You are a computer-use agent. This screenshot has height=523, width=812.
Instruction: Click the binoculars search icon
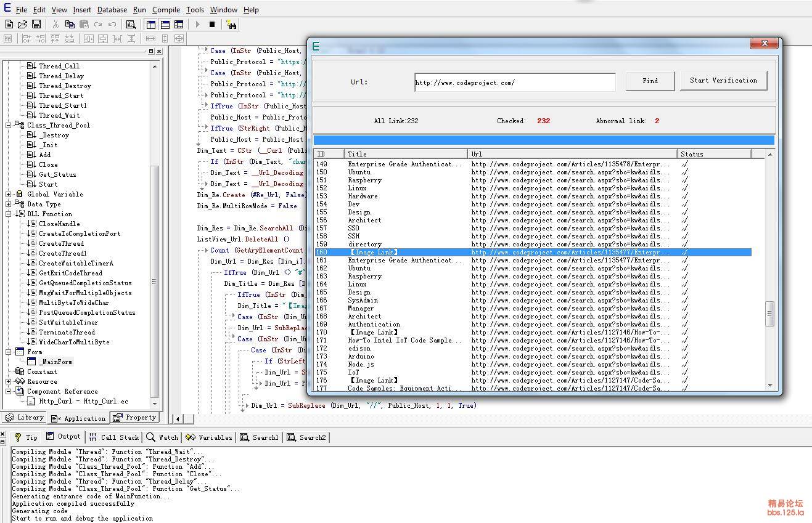(231, 25)
